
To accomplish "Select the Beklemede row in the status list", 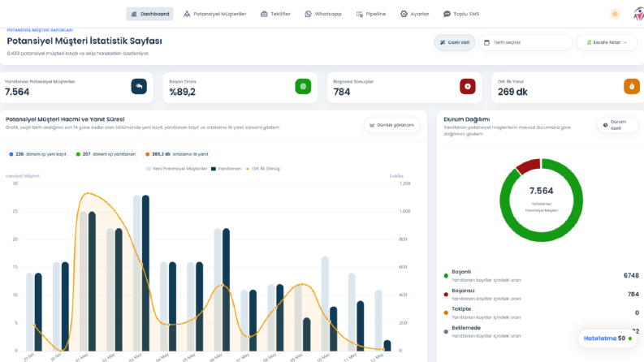I will tap(542, 332).
